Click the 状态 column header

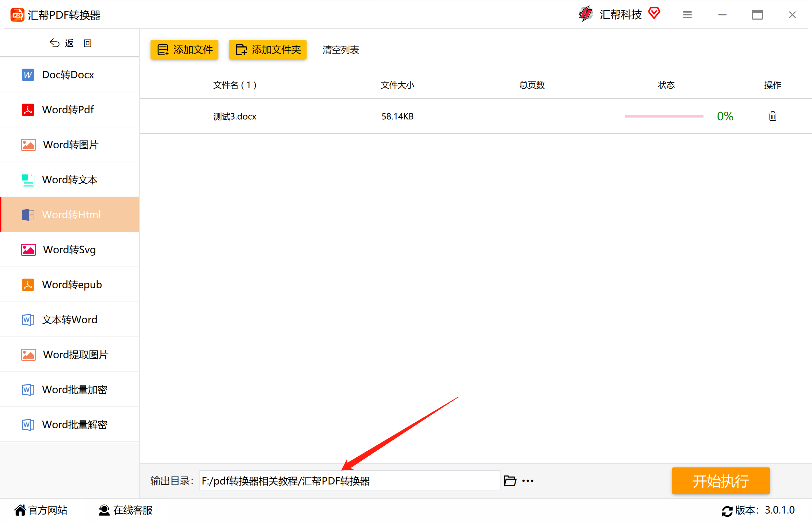666,85
